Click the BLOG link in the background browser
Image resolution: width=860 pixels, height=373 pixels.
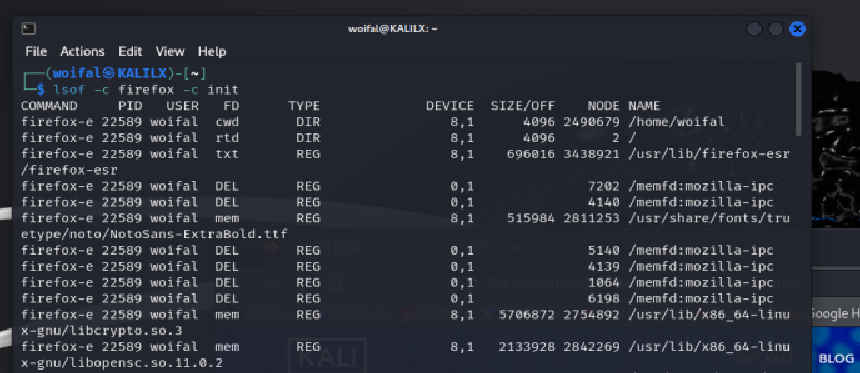836,358
